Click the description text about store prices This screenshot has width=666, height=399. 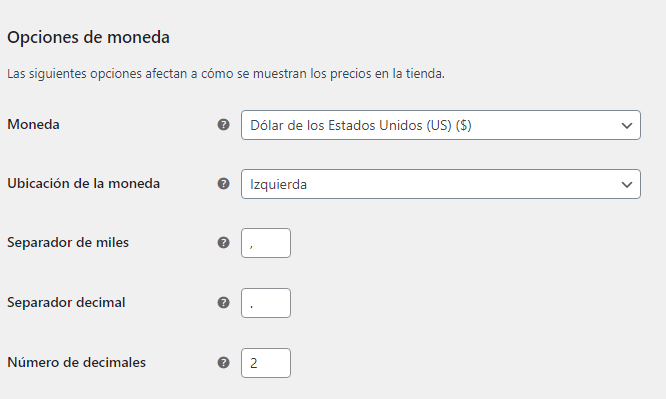pyautogui.click(x=226, y=74)
